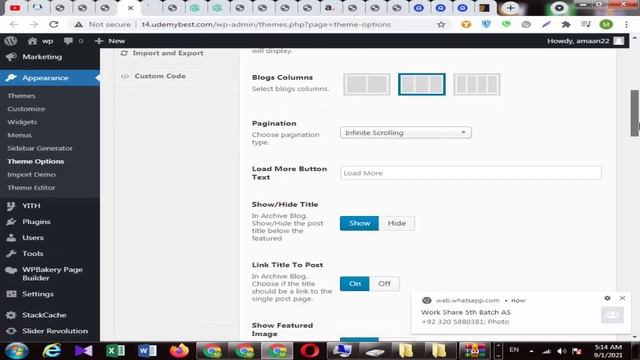
Task: Click the Users person icon
Action: point(11,238)
